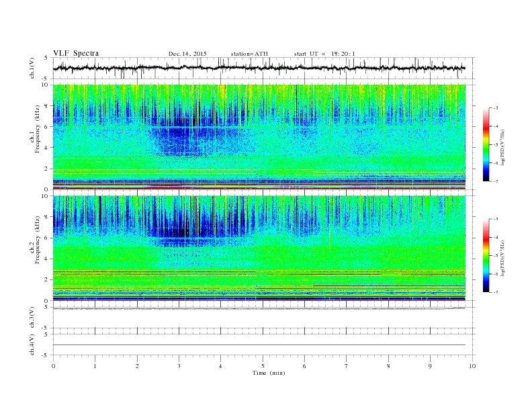This screenshot has height=411, width=532.
Task: Click time-axis tick label "9"
Action: tap(430, 366)
